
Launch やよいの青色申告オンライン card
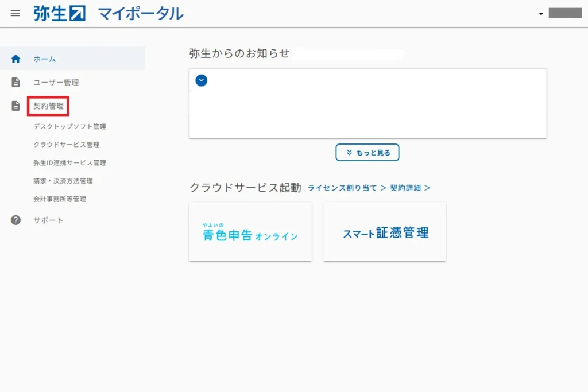pos(250,232)
